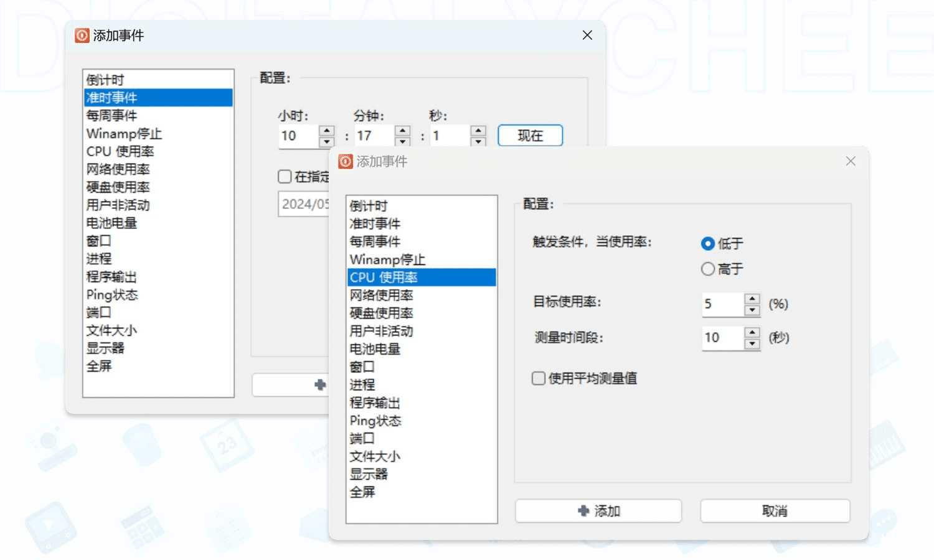The image size is (934, 560).
Task: Select Ping状态 in the front event list
Action: coord(375,421)
